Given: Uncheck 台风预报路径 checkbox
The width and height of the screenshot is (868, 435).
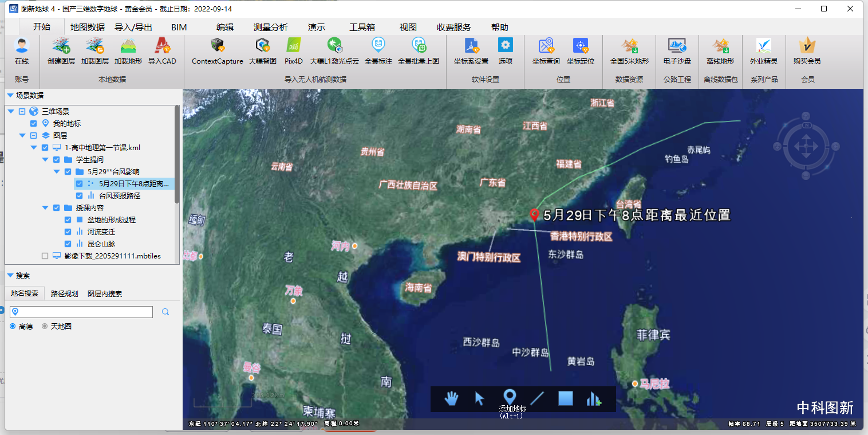Looking at the screenshot, I should [x=80, y=196].
